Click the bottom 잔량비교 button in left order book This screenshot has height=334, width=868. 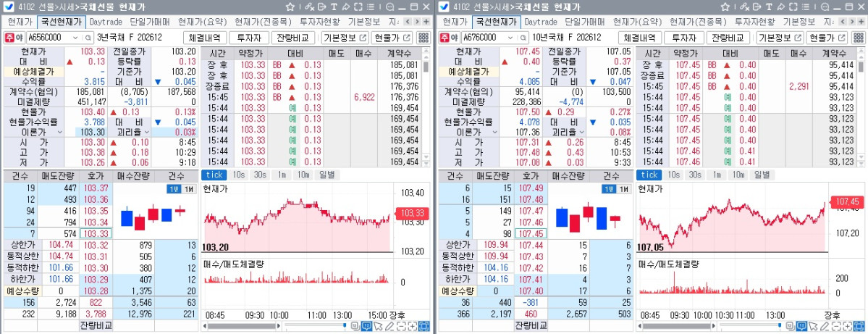96,325
